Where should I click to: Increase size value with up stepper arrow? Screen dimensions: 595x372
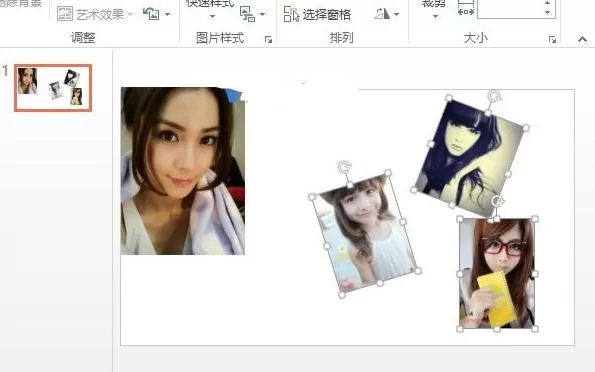547,3
